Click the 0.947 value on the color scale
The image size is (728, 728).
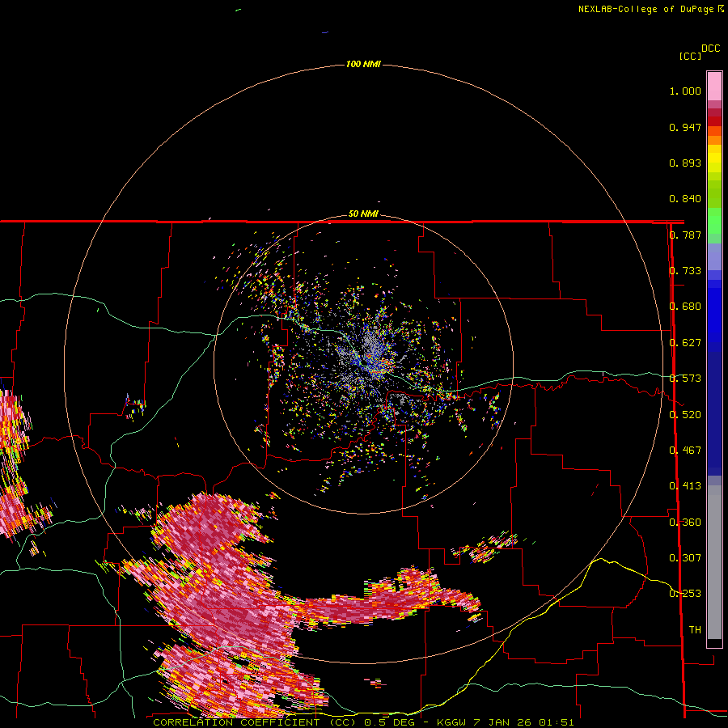[x=685, y=127]
